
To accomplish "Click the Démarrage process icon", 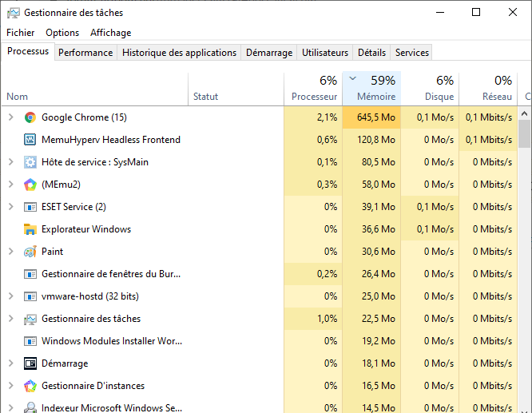I will [x=30, y=363].
